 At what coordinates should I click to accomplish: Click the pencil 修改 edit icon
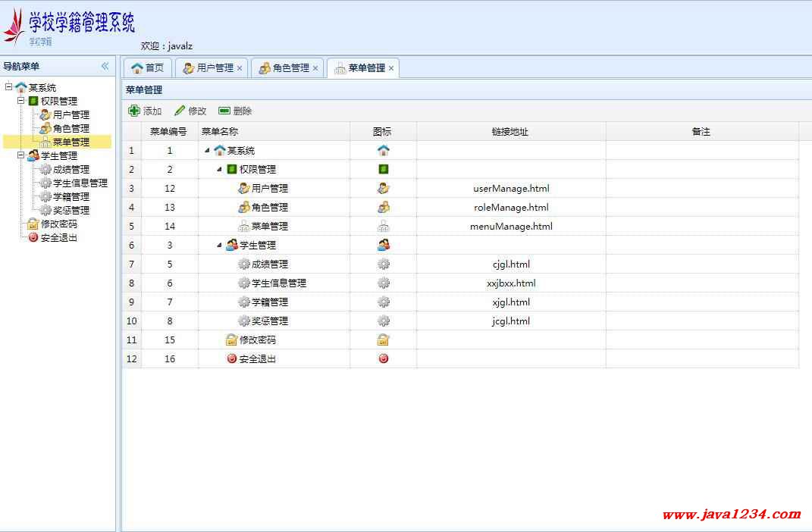pos(180,111)
